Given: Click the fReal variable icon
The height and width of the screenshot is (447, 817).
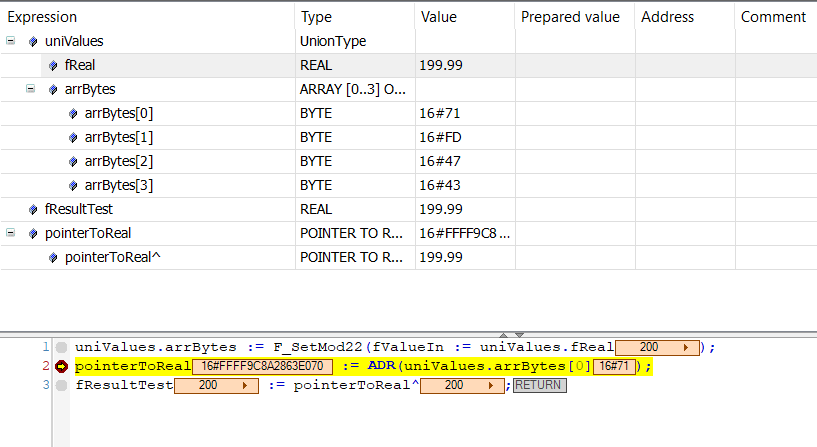Looking at the screenshot, I should (53, 65).
